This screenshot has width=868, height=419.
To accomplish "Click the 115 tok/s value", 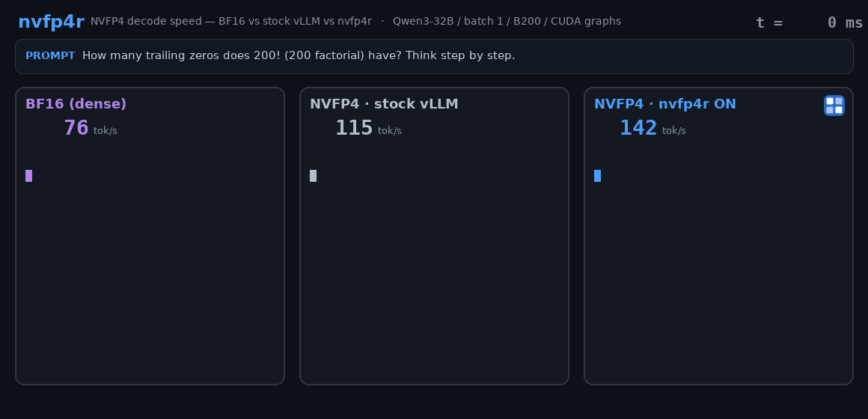I will point(368,129).
